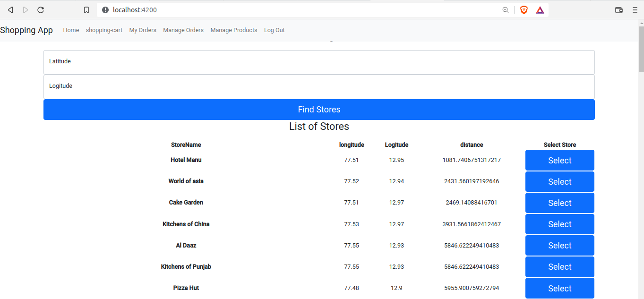Select the Pizza Hut store
This screenshot has height=299, width=644.
(x=559, y=288)
